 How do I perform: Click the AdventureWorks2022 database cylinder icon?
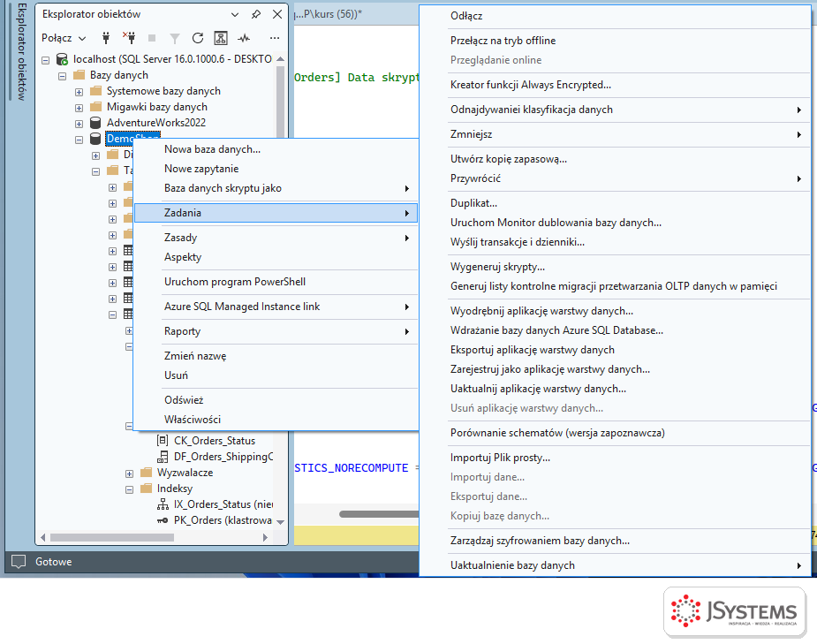tap(95, 123)
